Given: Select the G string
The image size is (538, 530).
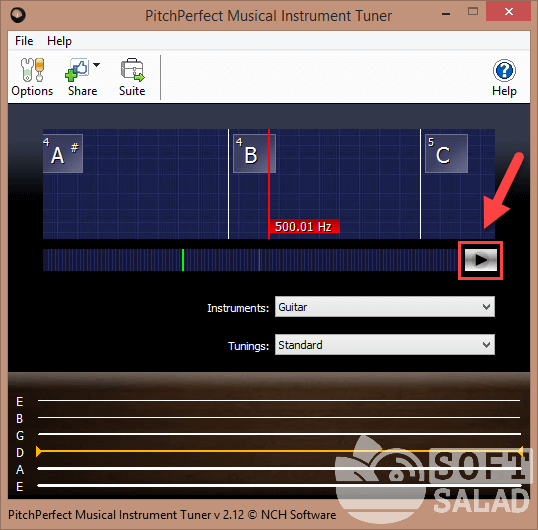Looking at the screenshot, I should coord(279,434).
